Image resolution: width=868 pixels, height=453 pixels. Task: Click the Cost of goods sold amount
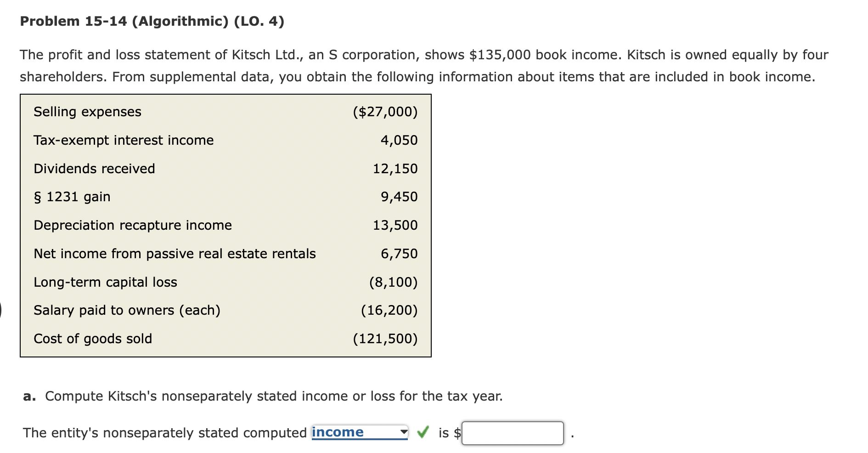(386, 339)
